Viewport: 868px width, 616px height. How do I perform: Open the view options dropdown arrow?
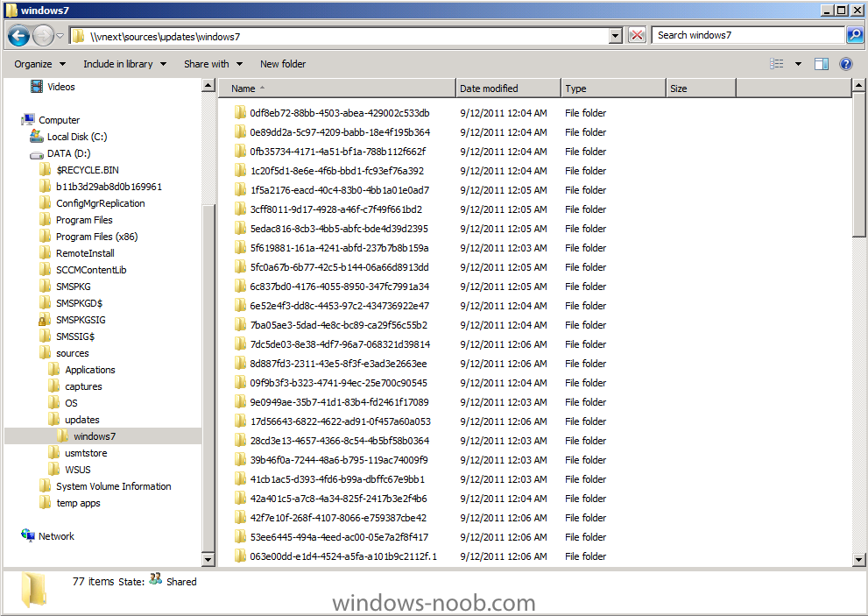798,64
